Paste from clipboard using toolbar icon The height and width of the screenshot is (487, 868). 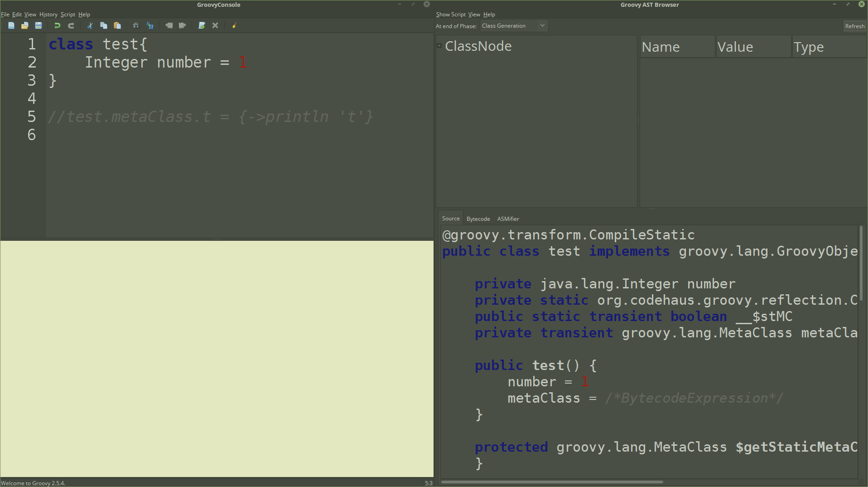117,26
